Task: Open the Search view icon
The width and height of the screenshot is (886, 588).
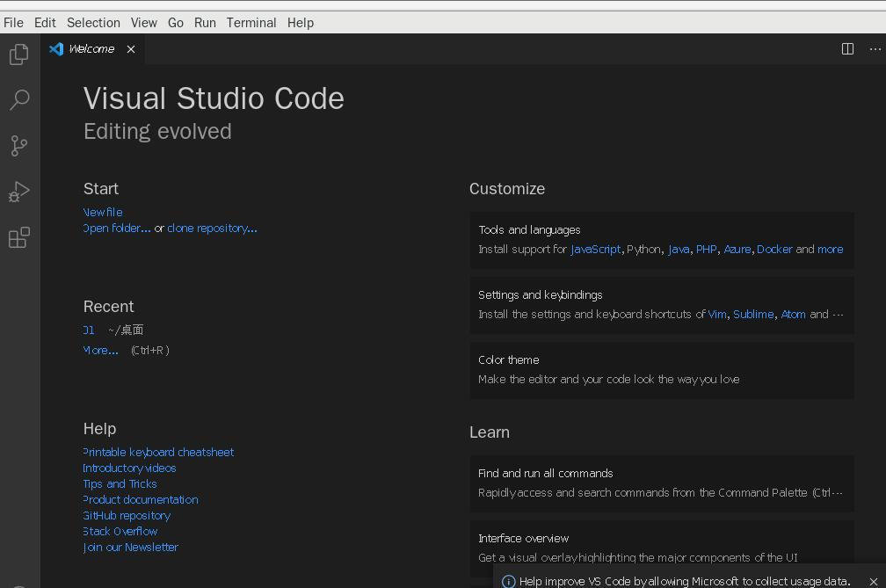Action: click(19, 100)
